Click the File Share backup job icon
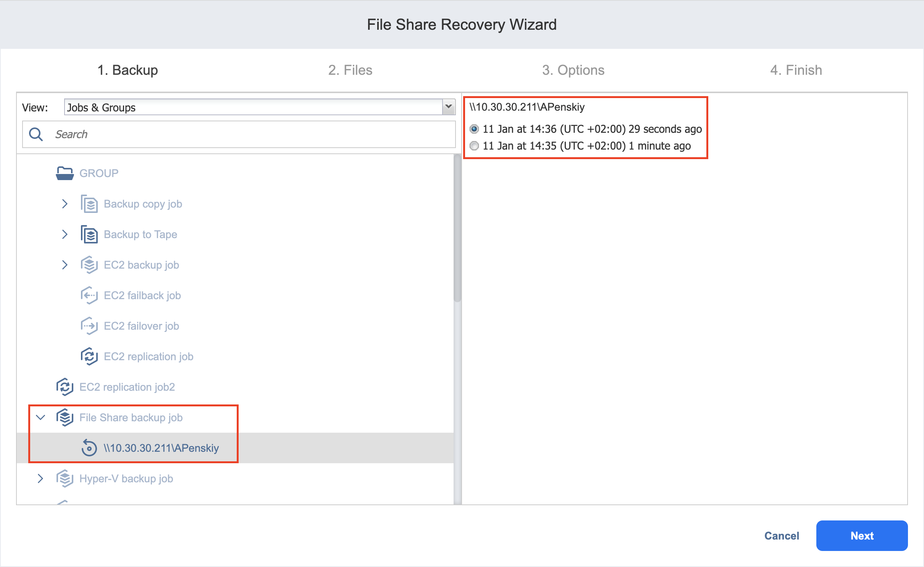 (65, 417)
